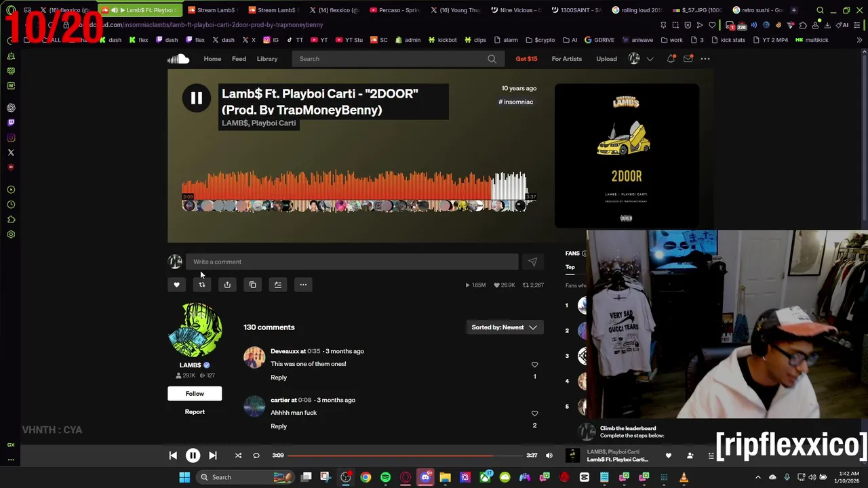The image size is (868, 488).
Task: Open the Next up queue list
Action: coord(711,455)
